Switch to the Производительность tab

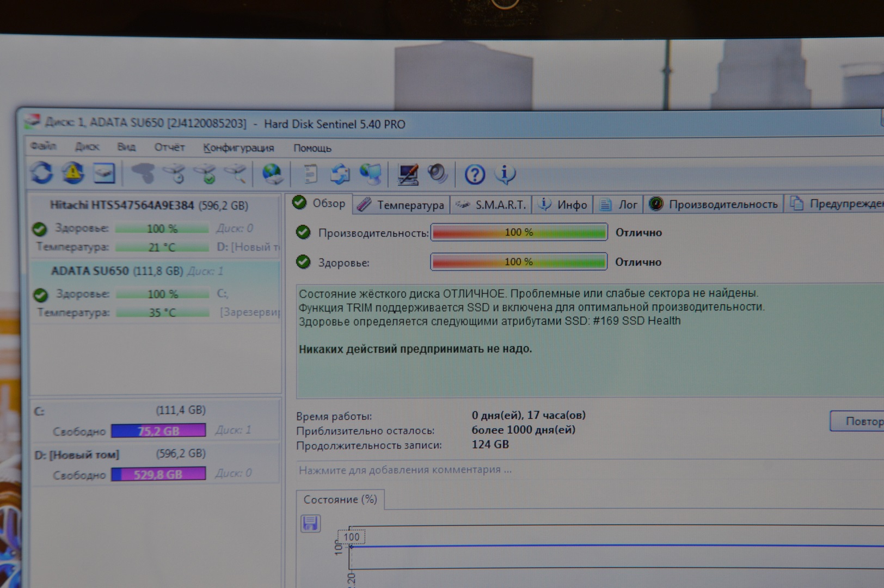click(x=714, y=204)
